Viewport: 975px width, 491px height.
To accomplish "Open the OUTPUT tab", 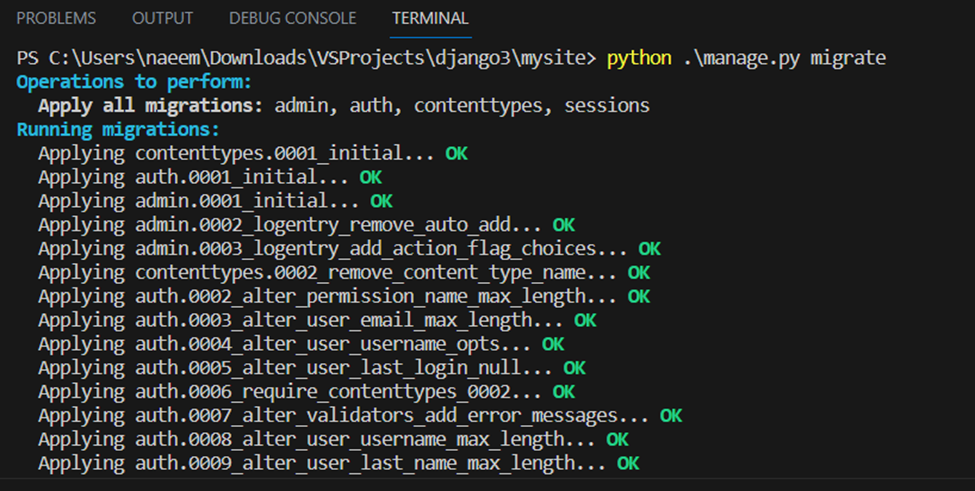I will (163, 18).
